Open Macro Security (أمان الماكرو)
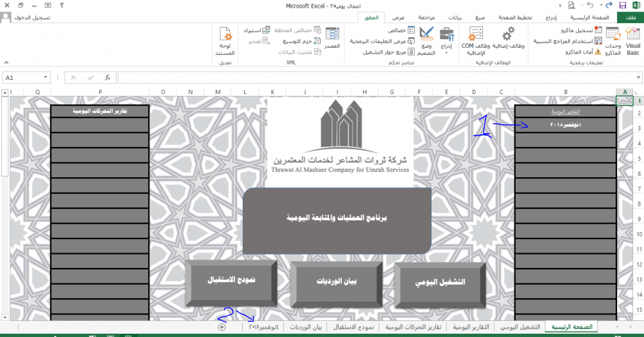The width and height of the screenshot is (644, 337). tap(583, 52)
